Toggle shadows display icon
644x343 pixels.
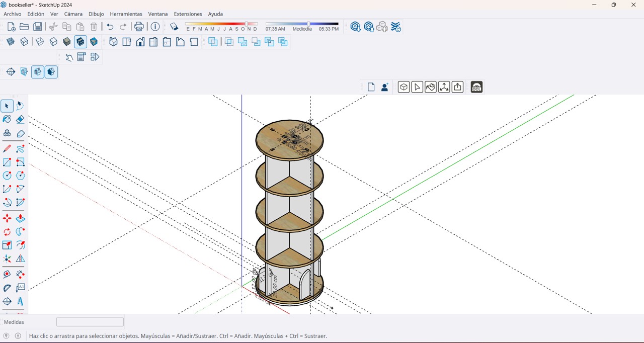(x=174, y=27)
